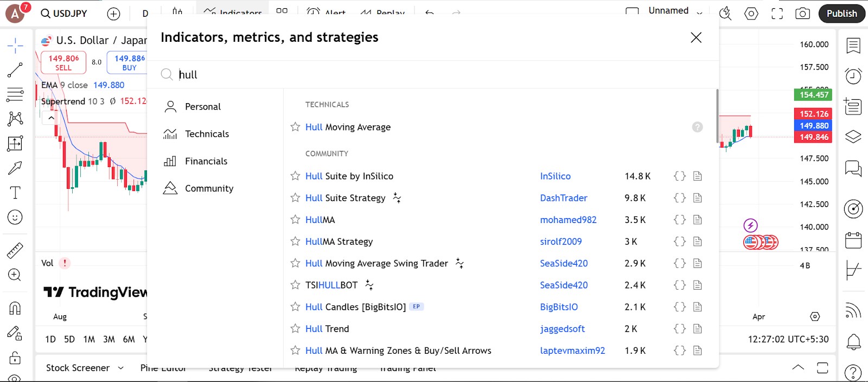
Task: Open the object tree layers icon
Action: click(853, 137)
